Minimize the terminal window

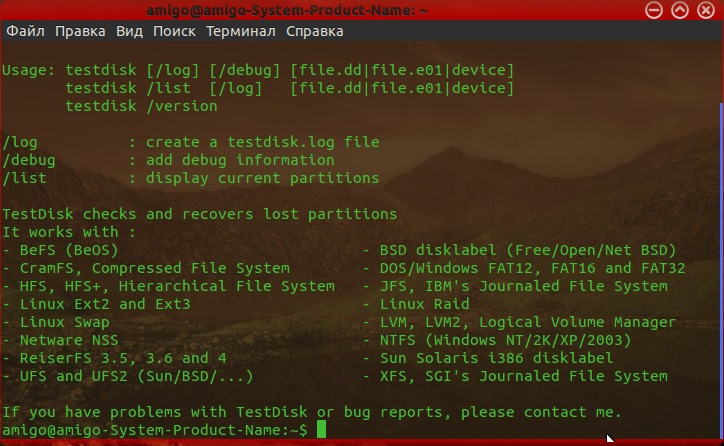click(654, 10)
